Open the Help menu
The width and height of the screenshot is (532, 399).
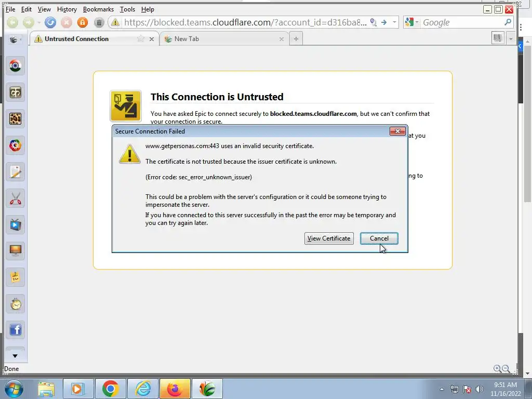pos(148,9)
